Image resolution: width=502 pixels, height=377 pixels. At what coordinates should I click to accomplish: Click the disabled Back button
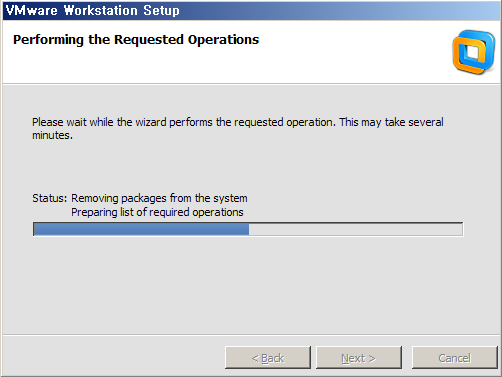click(x=268, y=358)
